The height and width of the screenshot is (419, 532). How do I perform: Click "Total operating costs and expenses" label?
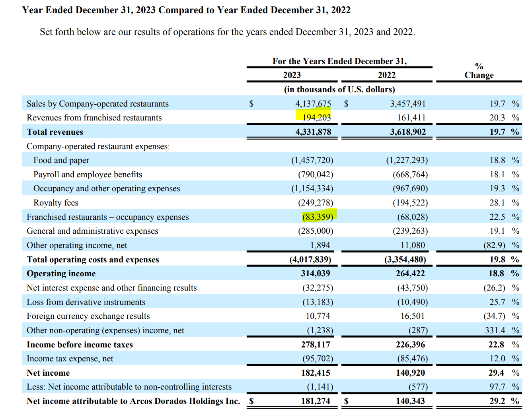93,260
